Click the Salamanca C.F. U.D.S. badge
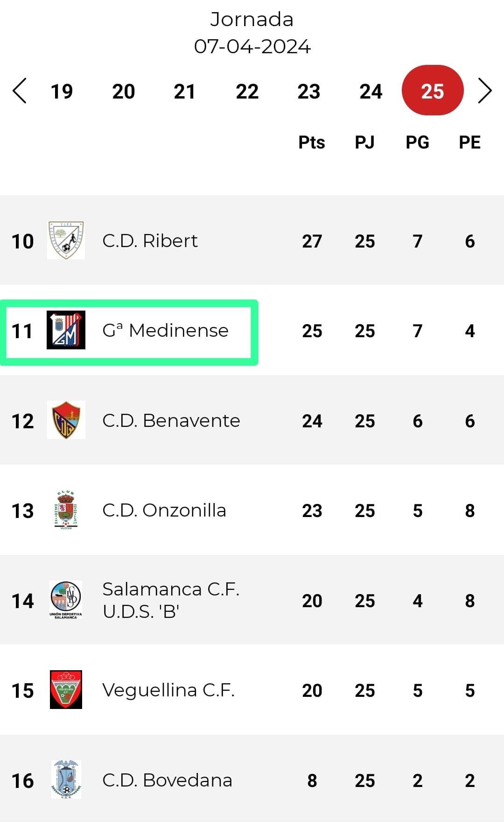 click(x=66, y=600)
